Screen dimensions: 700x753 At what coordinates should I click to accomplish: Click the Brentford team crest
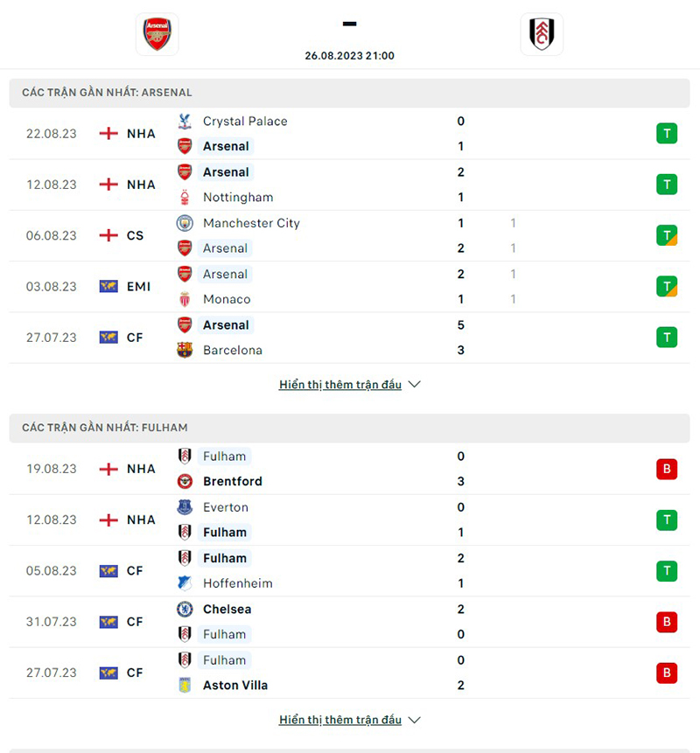[x=185, y=481]
